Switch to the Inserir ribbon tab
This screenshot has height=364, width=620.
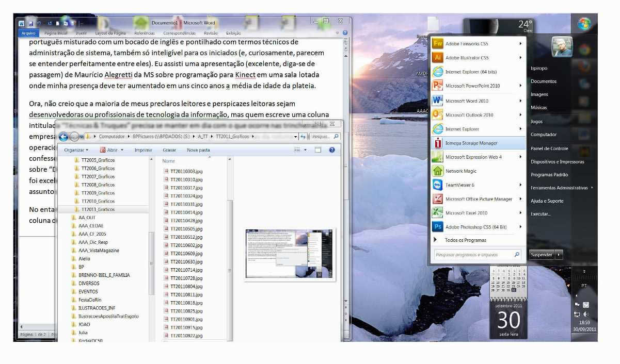coord(81,33)
